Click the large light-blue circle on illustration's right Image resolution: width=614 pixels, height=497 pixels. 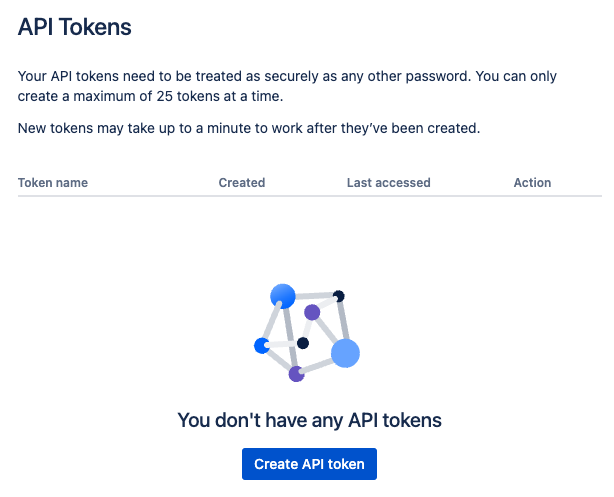(x=345, y=352)
